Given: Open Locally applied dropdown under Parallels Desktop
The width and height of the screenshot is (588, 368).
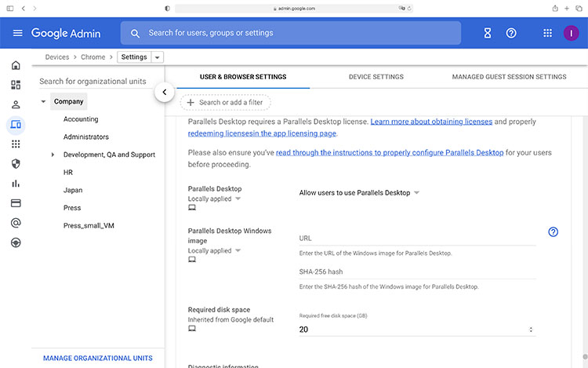Looking at the screenshot, I should point(214,199).
